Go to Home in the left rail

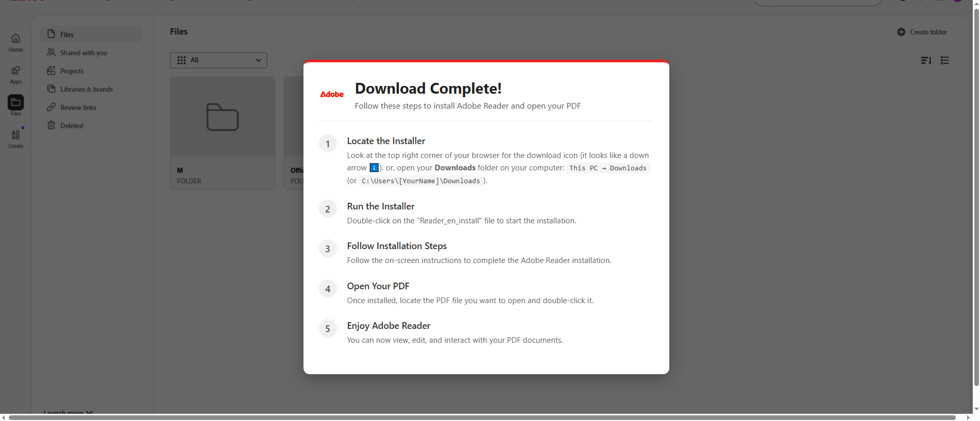point(15,43)
